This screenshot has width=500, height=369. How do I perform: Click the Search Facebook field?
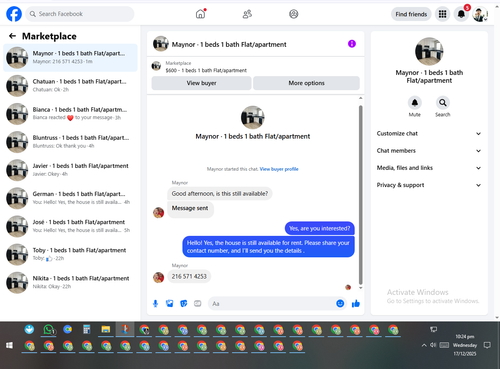click(x=80, y=14)
